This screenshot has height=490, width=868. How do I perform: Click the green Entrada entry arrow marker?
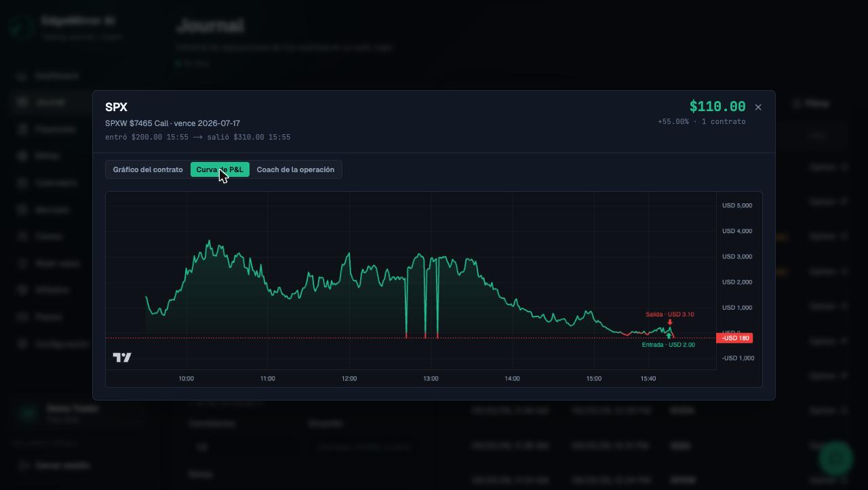[x=669, y=335]
